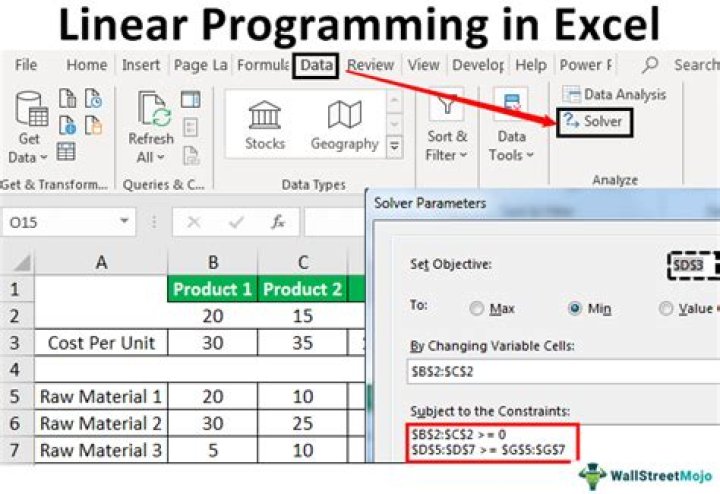Screen dimensions: 720x494
Task: Click the Raw Material 1 cell
Action: tap(101, 396)
